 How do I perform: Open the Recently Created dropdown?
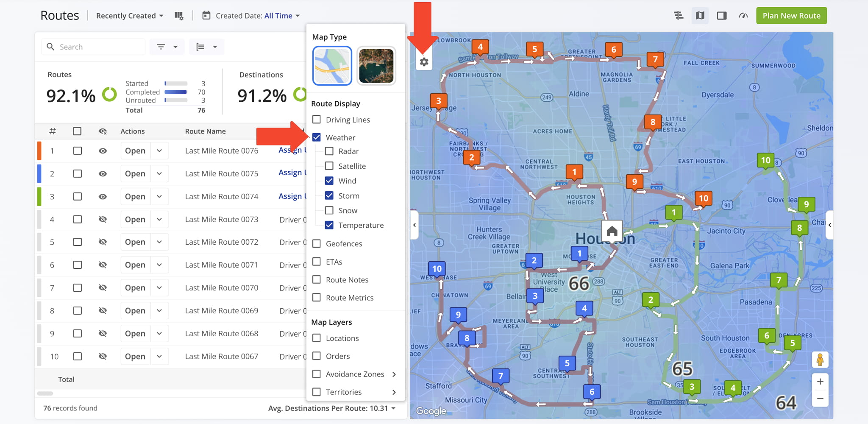[129, 16]
